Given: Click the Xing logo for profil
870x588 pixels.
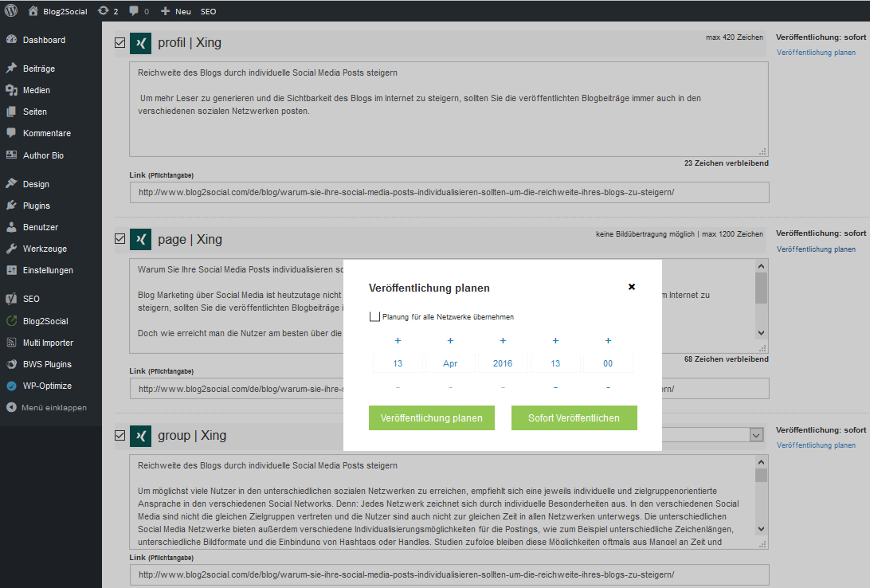Looking at the screenshot, I should pyautogui.click(x=140, y=43).
